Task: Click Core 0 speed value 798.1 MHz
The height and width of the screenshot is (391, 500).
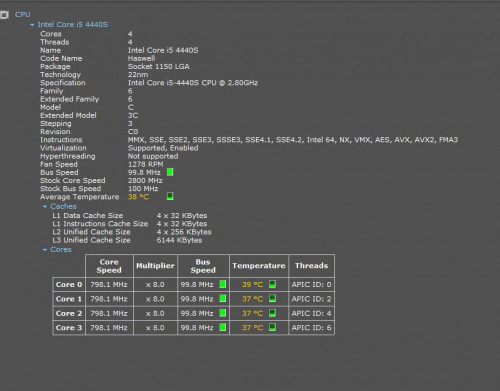Action: point(109,285)
